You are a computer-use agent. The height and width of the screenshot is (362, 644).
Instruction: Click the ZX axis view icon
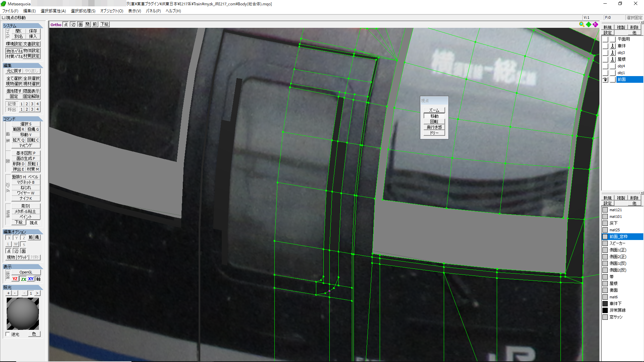[23, 279]
